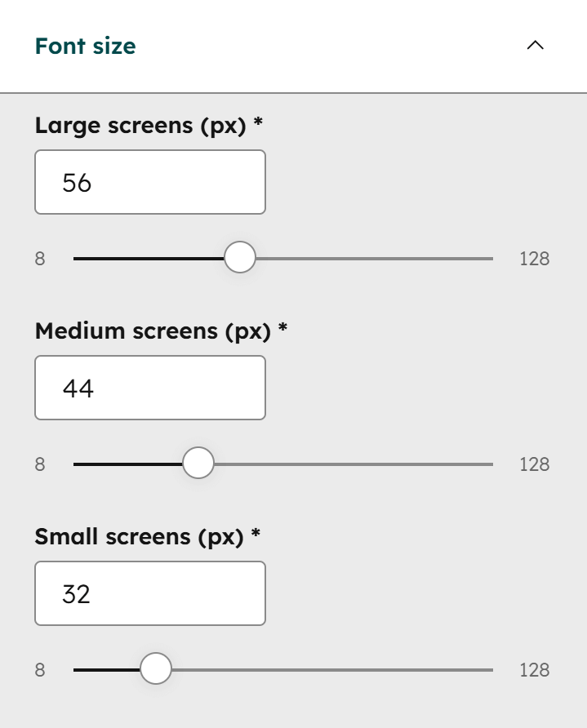Image resolution: width=587 pixels, height=728 pixels.
Task: Click the minimum label 8 on Small screens slider
Action: coord(40,669)
